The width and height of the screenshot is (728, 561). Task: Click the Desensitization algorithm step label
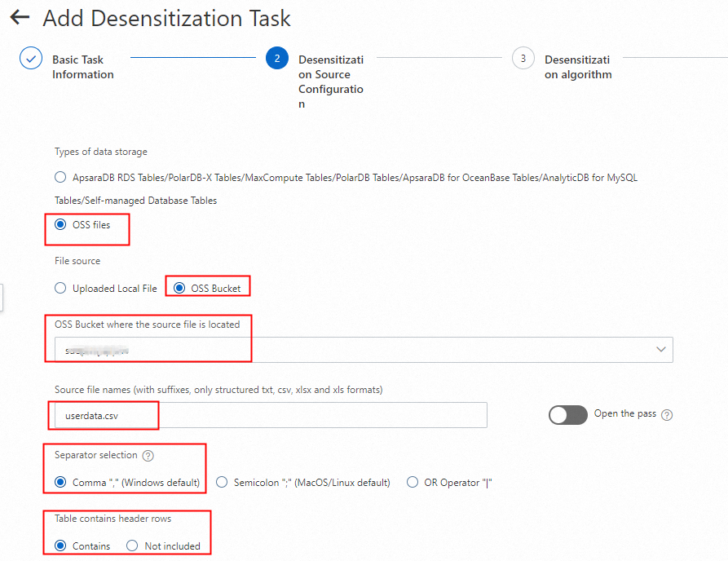click(577, 67)
